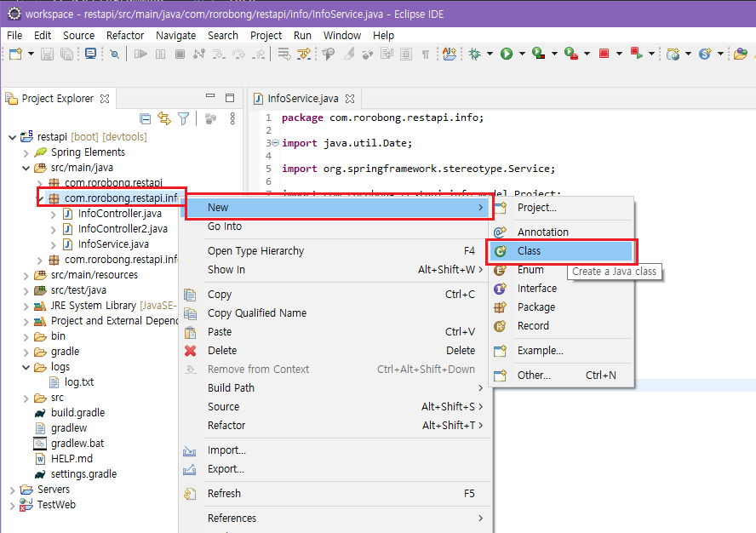This screenshot has width=756, height=533.
Task: Click the Coverage run icon
Action: (539, 54)
